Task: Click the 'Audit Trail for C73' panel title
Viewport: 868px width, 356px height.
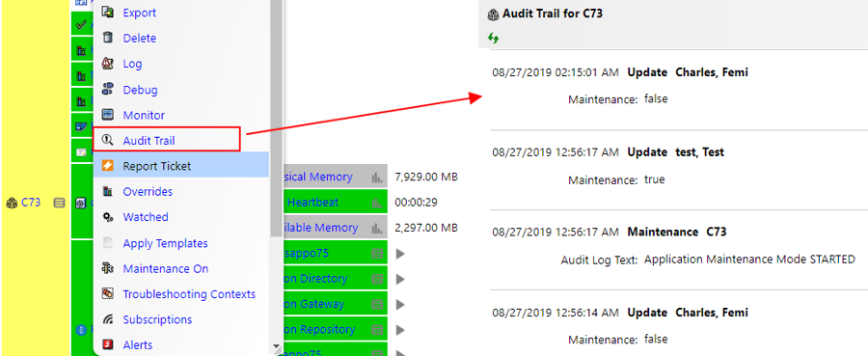Action: (552, 14)
